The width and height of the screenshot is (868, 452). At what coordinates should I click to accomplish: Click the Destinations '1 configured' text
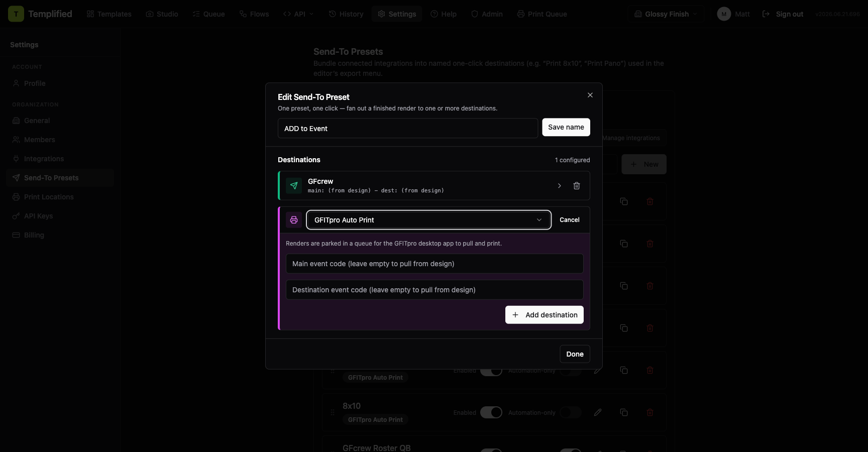click(573, 160)
